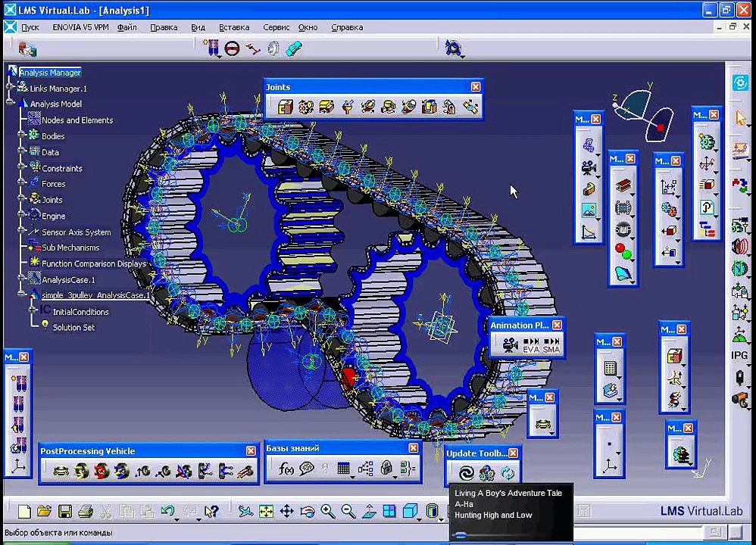Image resolution: width=756 pixels, height=545 pixels.
Task: Click the Zoom Out magnifier icon
Action: pyautogui.click(x=348, y=512)
